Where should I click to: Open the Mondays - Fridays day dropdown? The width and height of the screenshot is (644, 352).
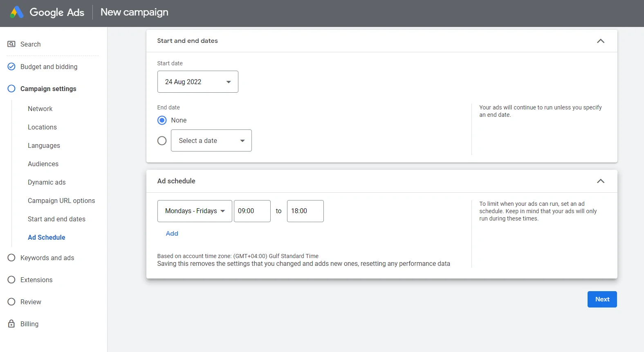[x=195, y=211]
